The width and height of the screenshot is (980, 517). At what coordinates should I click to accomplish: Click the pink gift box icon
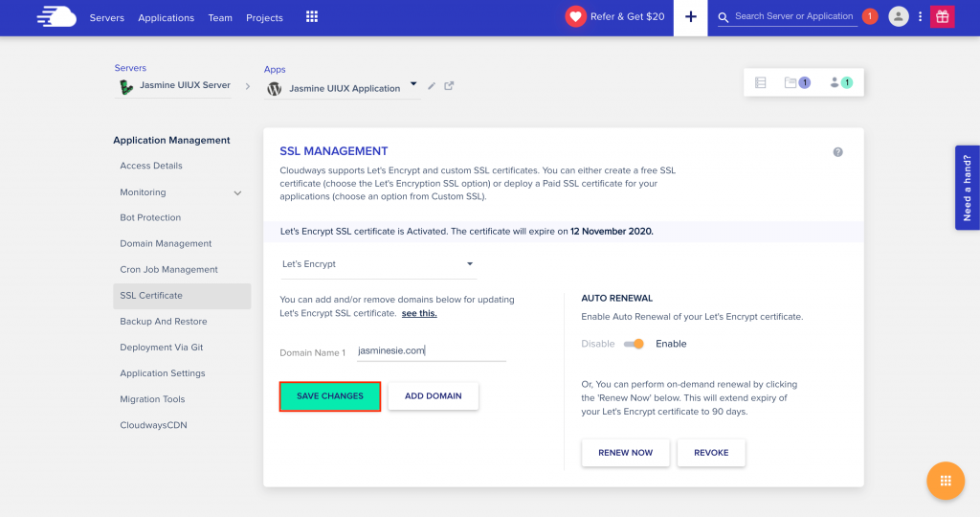pyautogui.click(x=943, y=17)
